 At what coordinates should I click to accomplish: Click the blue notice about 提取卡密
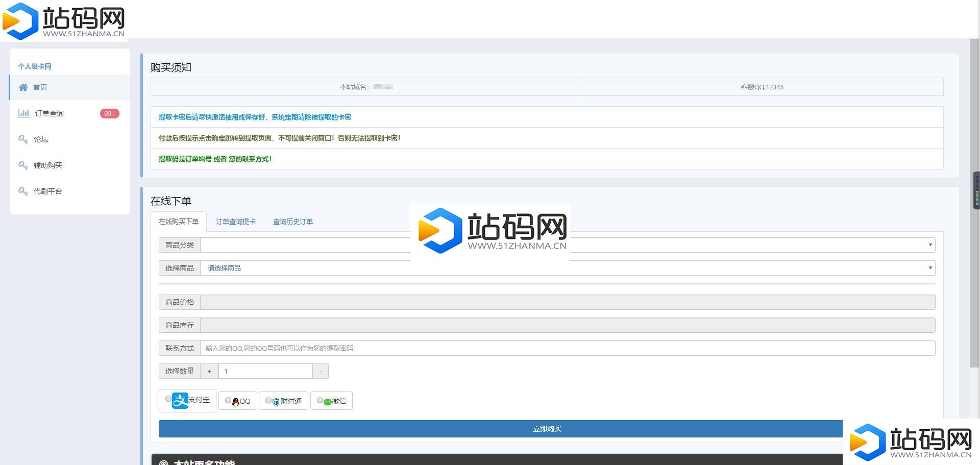[x=255, y=117]
